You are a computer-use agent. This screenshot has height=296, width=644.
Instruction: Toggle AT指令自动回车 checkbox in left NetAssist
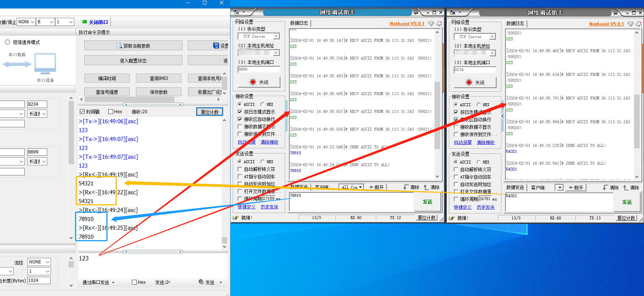(240, 177)
